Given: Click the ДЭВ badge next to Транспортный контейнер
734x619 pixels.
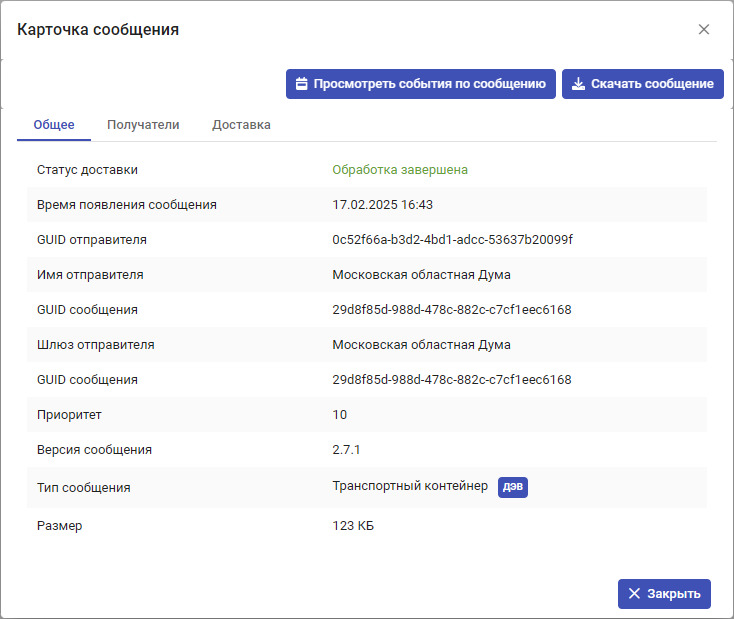Looking at the screenshot, I should (512, 486).
